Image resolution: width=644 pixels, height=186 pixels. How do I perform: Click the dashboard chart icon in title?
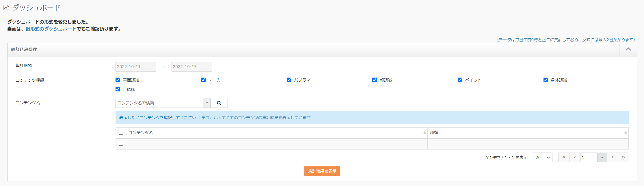click(6, 8)
